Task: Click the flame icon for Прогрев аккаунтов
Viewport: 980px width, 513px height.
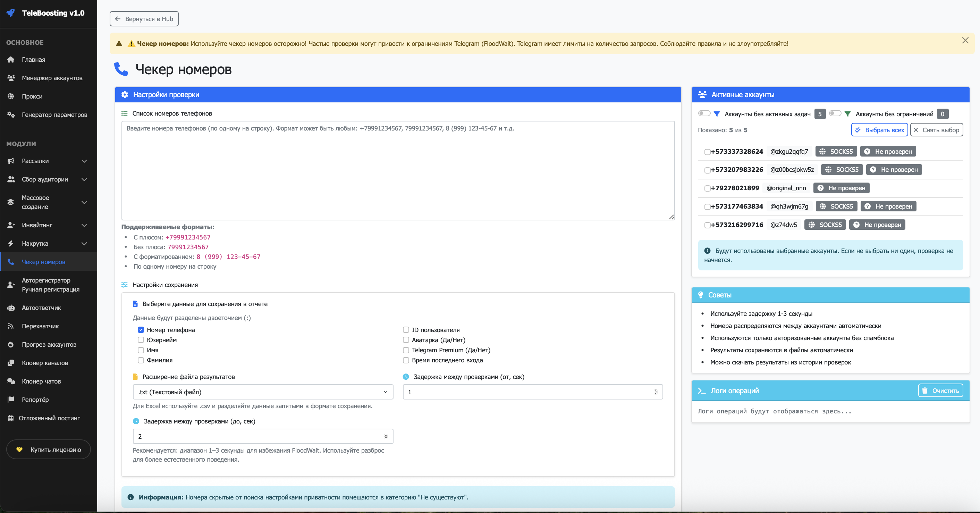Action: 11,344
